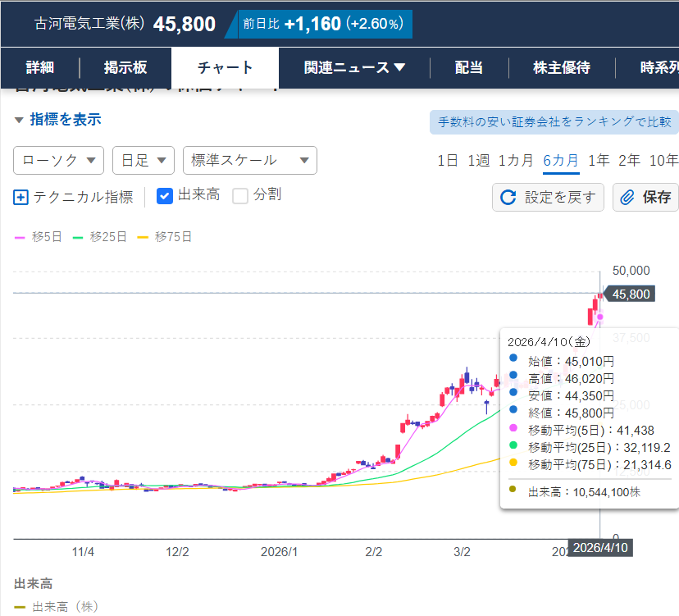Click the yellow 出来高（株） legend swatch
Viewport: 679px width, 616px height.
(x=20, y=604)
